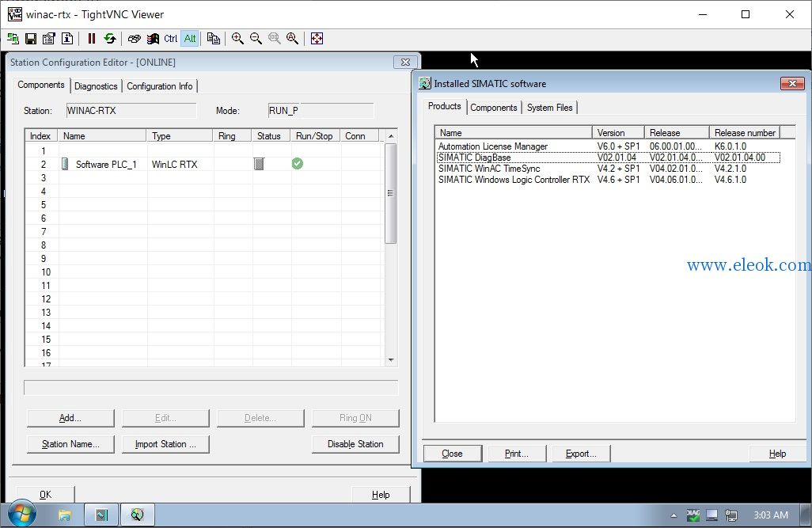Click the Disable Station button
Viewport: 812px width, 528px height.
355,445
